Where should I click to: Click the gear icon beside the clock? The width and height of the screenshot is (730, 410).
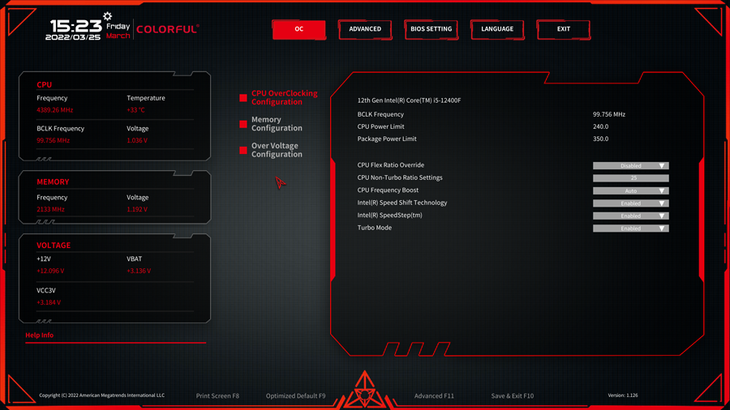(107, 18)
